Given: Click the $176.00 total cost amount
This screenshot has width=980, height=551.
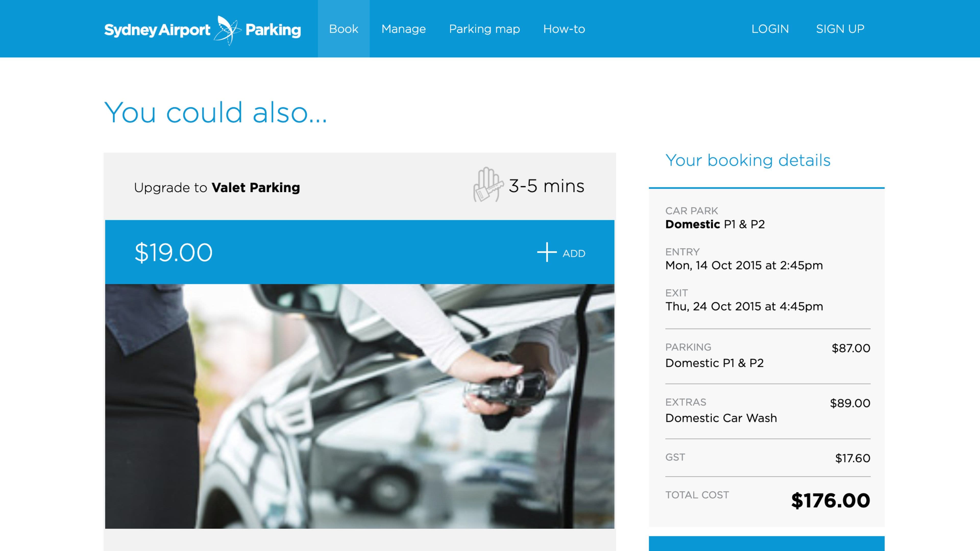Looking at the screenshot, I should (830, 500).
